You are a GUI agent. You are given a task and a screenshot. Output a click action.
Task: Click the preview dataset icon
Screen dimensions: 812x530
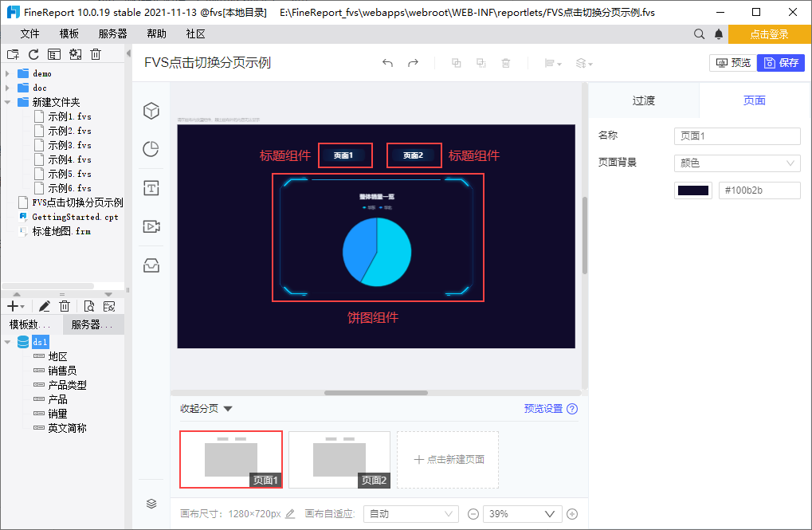click(x=89, y=307)
